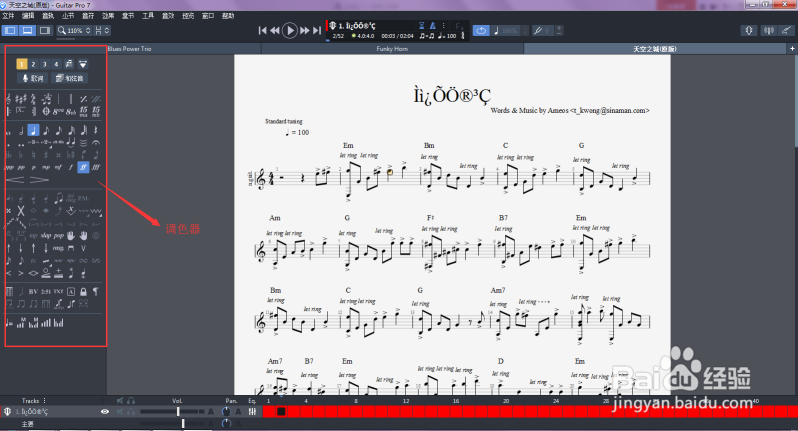The image size is (798, 431).
Task: Apply the pop effect
Action: (x=59, y=236)
